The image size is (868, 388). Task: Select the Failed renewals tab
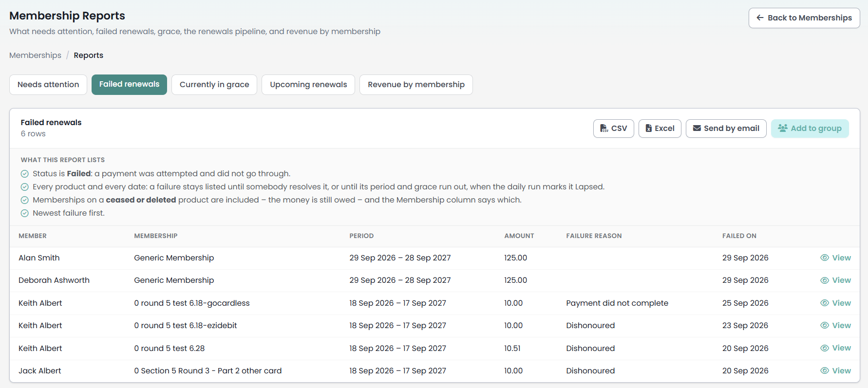129,85
